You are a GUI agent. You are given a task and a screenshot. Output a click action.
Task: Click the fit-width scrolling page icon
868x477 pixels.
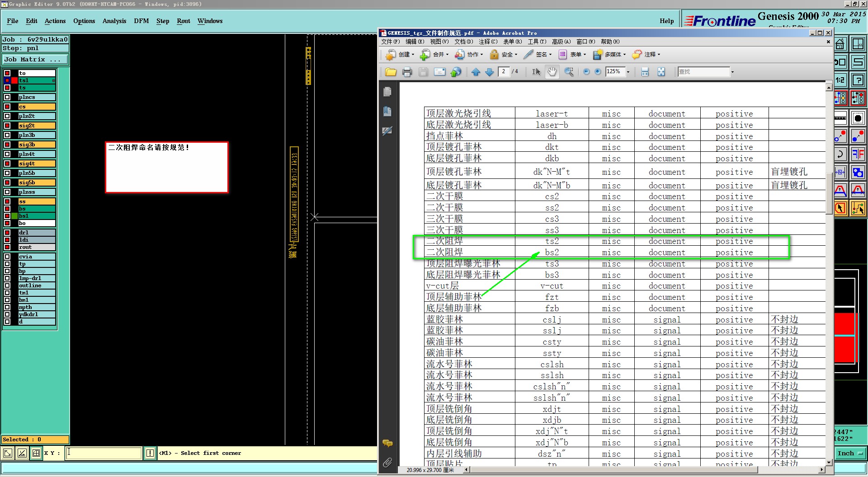tap(645, 72)
